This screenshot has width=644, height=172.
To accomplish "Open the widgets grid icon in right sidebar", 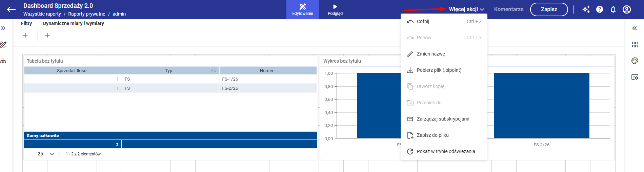I will (x=635, y=45).
